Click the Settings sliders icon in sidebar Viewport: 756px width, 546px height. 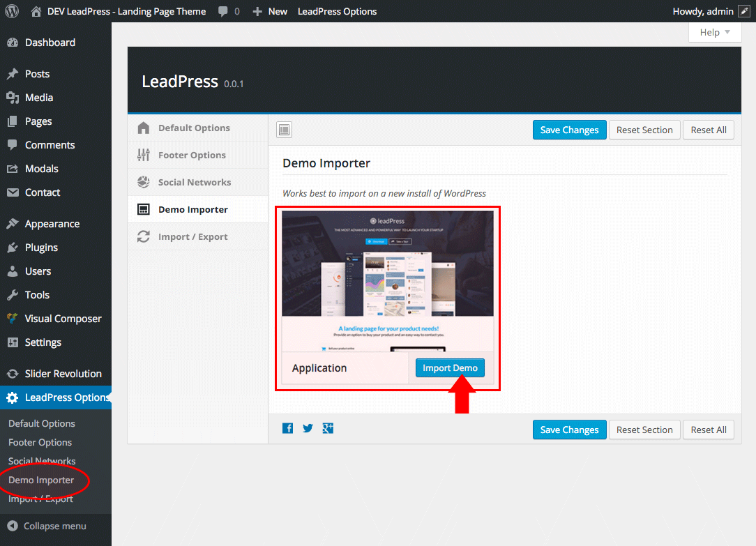coord(13,342)
